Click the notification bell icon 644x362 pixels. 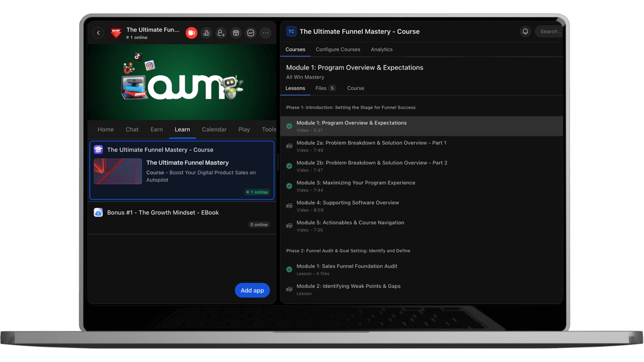point(525,31)
